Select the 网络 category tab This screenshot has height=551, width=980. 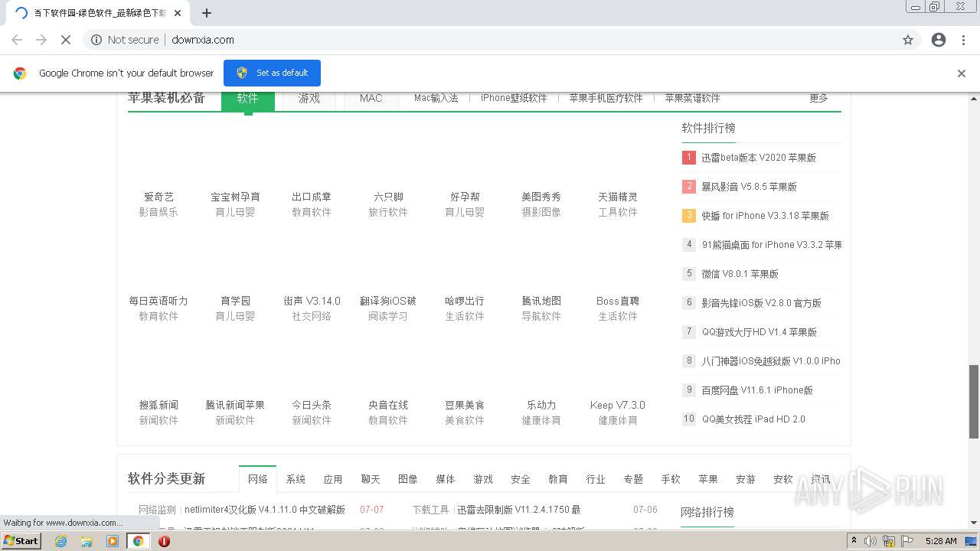(258, 479)
